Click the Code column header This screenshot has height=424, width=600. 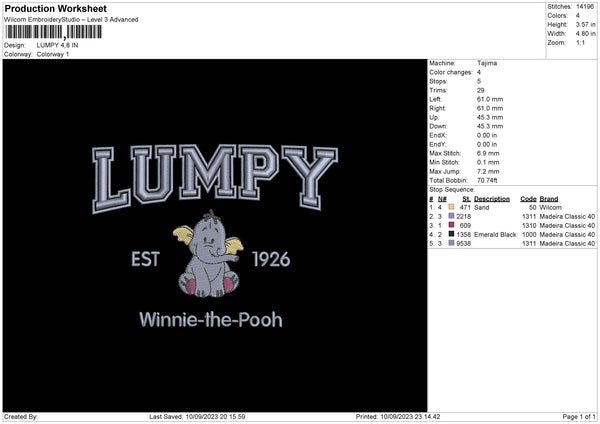[529, 198]
